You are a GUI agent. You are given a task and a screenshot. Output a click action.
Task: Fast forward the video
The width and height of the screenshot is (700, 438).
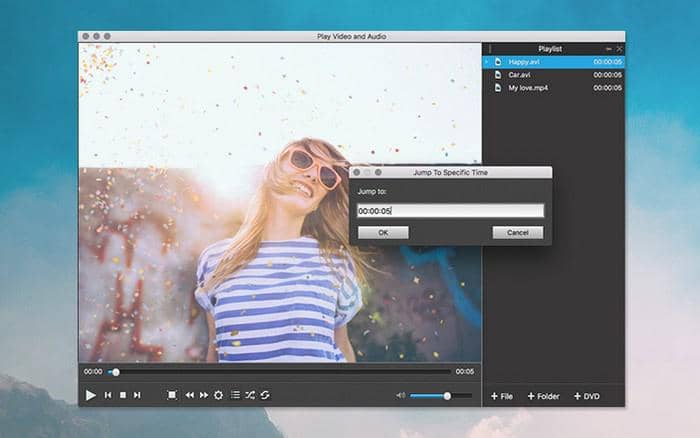204,395
